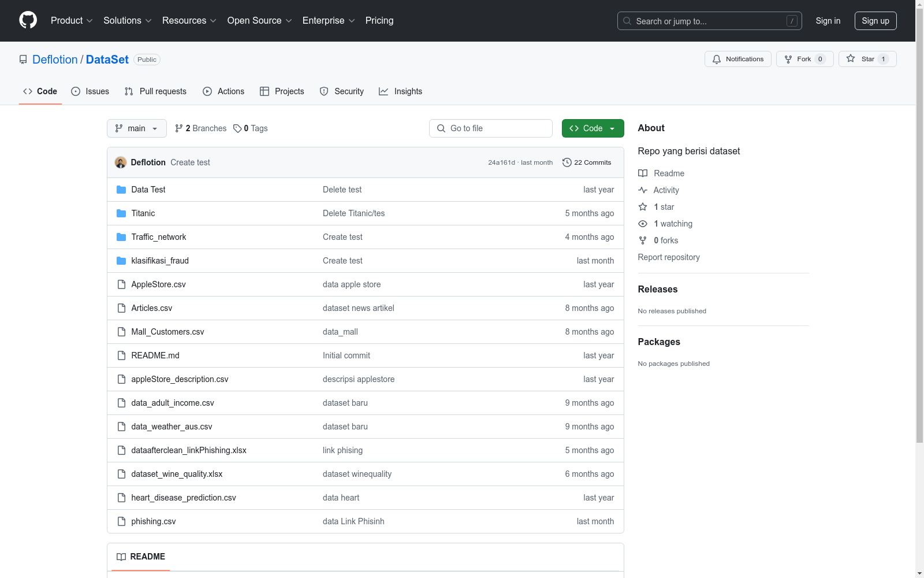This screenshot has height=578, width=924.
Task: Open the Pricing link
Action: click(x=379, y=21)
